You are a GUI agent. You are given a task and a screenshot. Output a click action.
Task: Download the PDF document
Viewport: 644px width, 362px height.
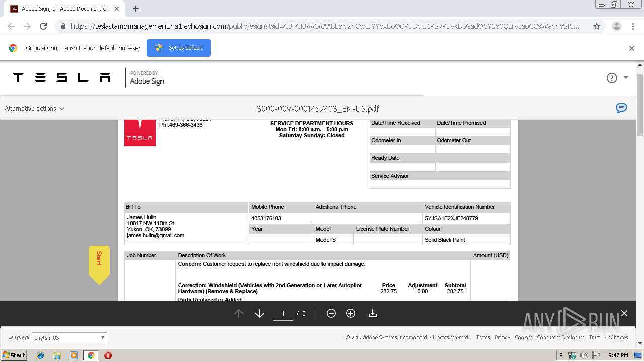(373, 313)
